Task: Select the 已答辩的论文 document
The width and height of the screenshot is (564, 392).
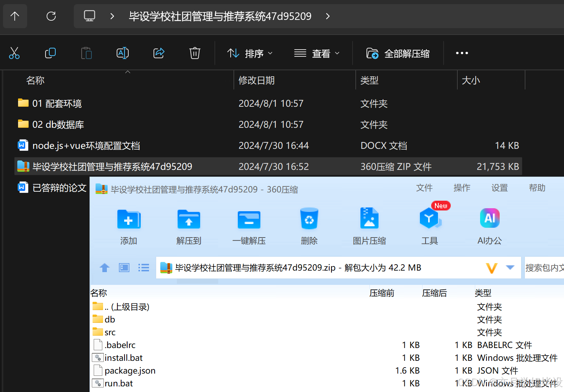Action: tap(53, 188)
